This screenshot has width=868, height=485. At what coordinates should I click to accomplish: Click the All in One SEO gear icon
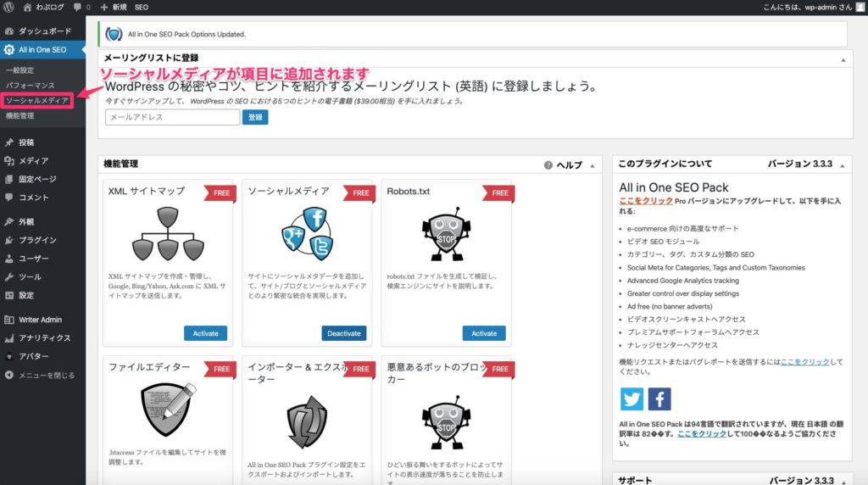[x=8, y=50]
